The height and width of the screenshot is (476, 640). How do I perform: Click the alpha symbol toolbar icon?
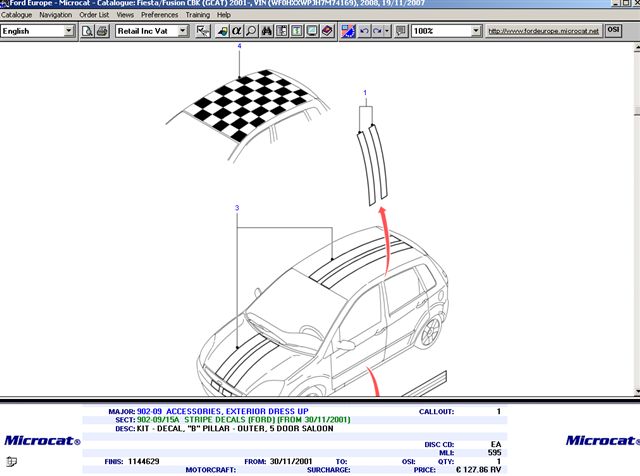pyautogui.click(x=237, y=32)
